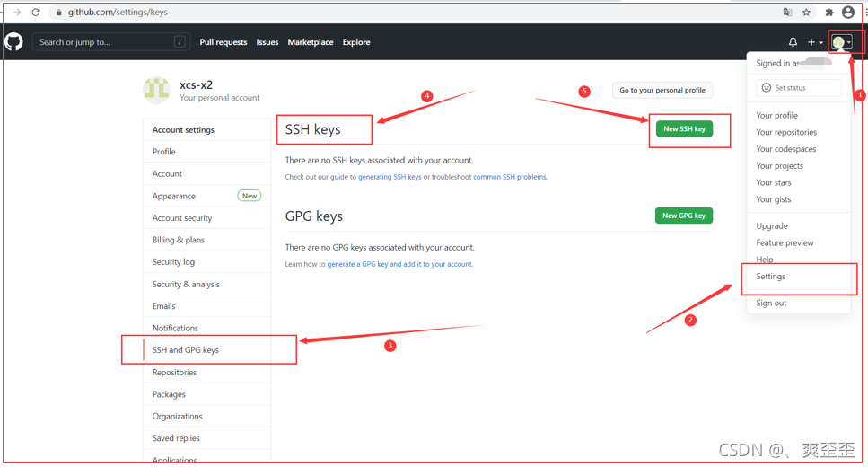868x467 pixels.
Task: Choose Sign out from user menu
Action: 798,303
